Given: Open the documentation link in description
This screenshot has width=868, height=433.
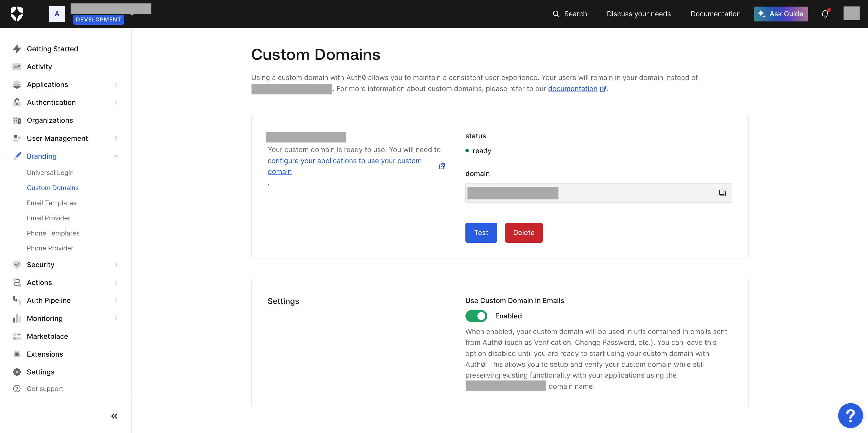Looking at the screenshot, I should (x=573, y=89).
